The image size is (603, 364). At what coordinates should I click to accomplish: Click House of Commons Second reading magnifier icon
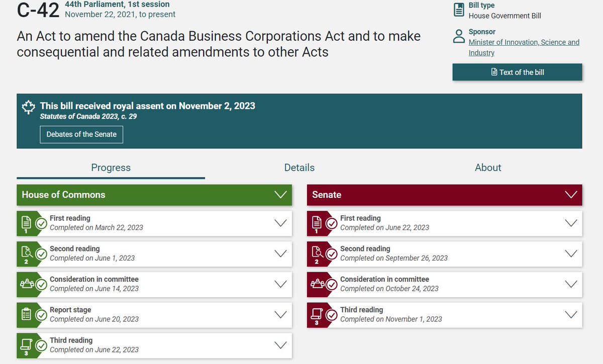tap(26, 253)
